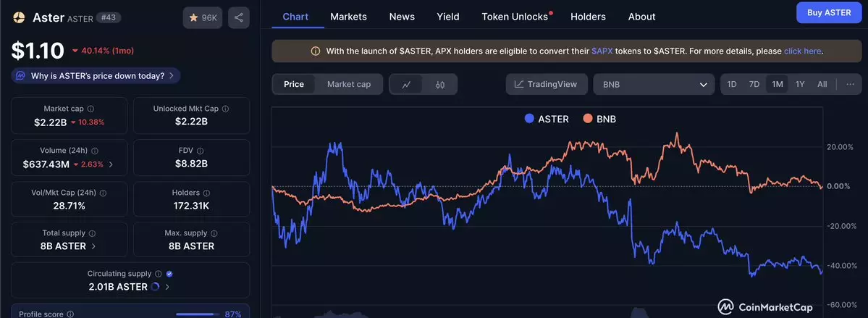Add ASTER to watchlist with star button
The image size is (868, 318).
pos(203,17)
